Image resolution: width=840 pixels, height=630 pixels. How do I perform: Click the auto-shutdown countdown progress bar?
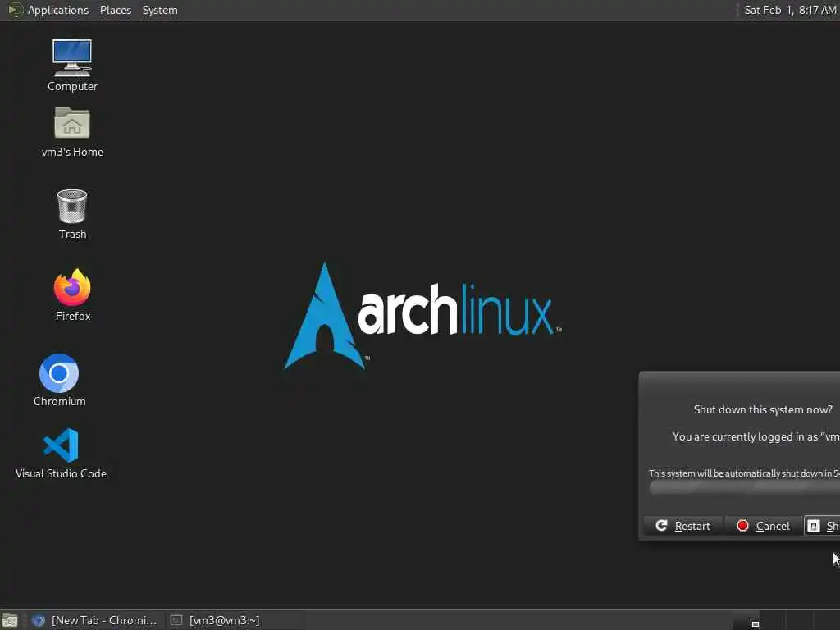(x=745, y=487)
